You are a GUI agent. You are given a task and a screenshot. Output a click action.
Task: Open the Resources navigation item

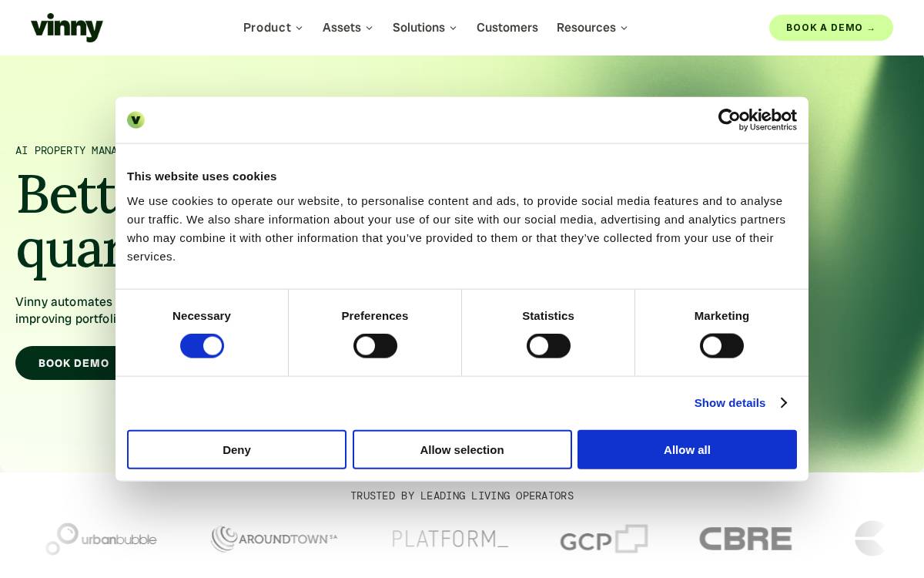(586, 28)
